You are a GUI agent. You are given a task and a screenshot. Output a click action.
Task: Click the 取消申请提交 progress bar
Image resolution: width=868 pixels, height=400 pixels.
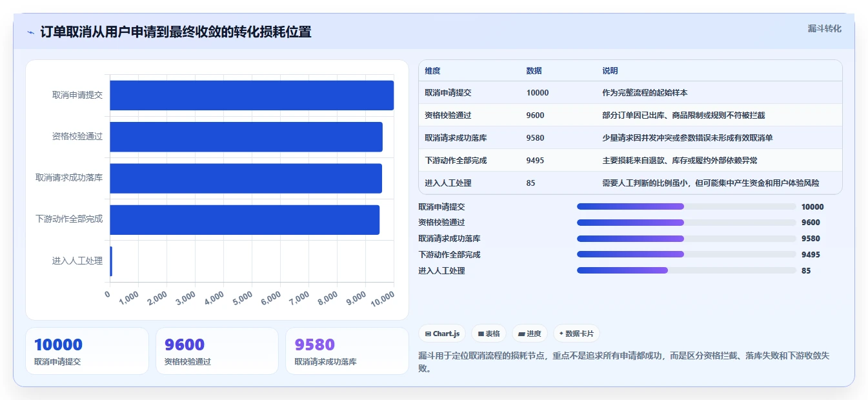(x=686, y=206)
